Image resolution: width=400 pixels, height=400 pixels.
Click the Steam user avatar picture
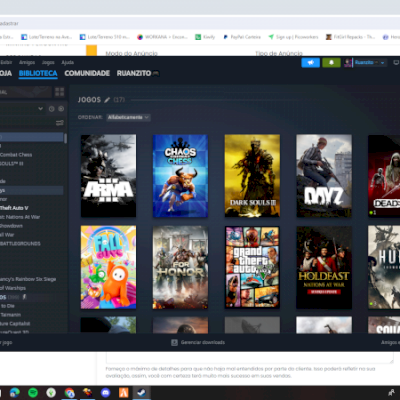point(348,63)
